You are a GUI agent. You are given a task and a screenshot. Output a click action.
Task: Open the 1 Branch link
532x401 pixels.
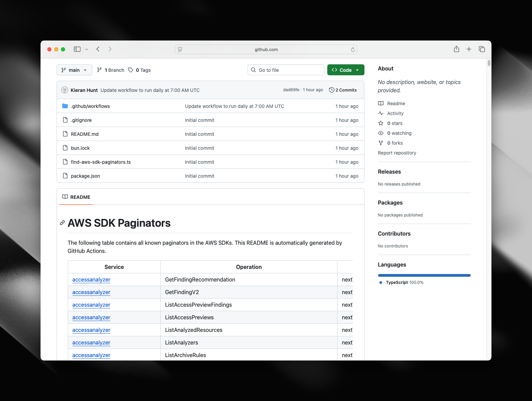(111, 70)
